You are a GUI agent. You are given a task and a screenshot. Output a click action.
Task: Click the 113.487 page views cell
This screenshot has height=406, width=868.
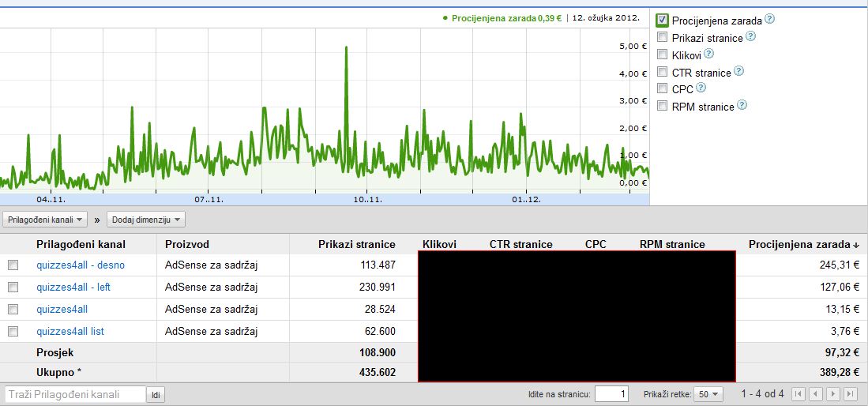[x=377, y=265]
